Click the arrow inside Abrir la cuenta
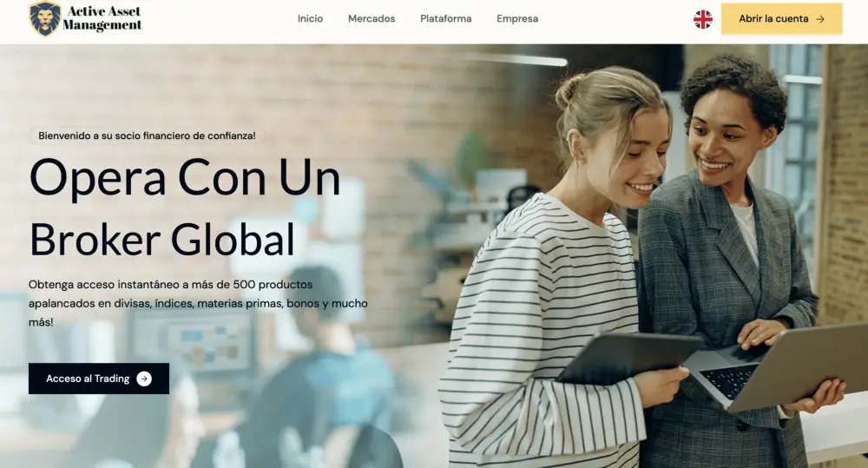Screen dimensions: 868x468 820,19
